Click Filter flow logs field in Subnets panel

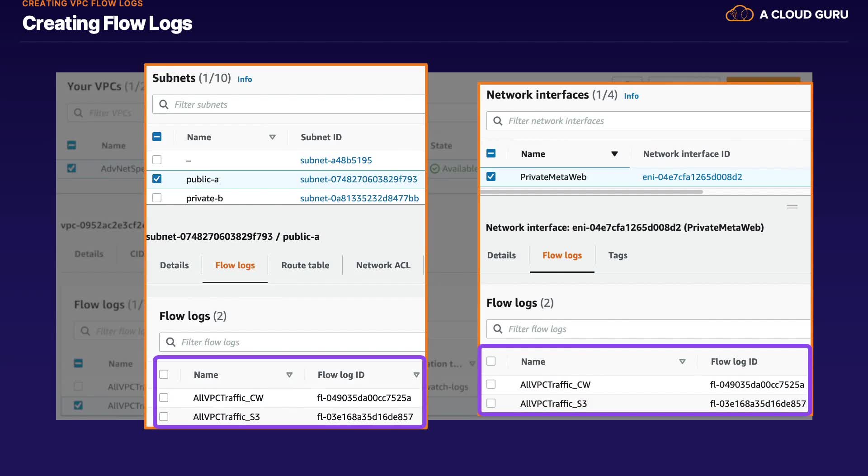292,342
